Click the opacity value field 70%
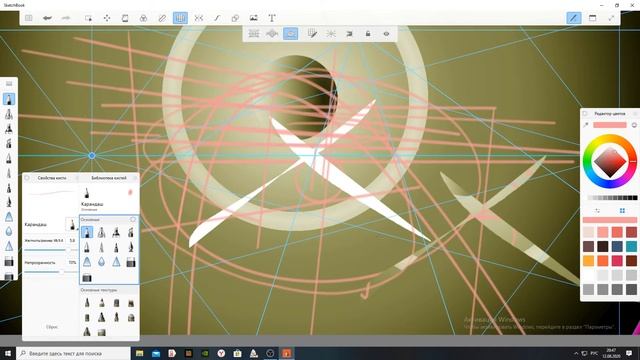Image resolution: width=640 pixels, height=360 pixels. [x=72, y=262]
